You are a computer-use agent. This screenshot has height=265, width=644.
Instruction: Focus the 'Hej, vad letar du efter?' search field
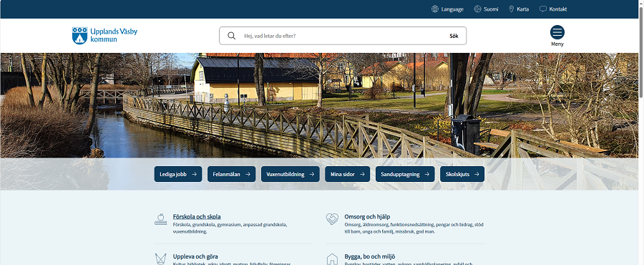click(341, 36)
